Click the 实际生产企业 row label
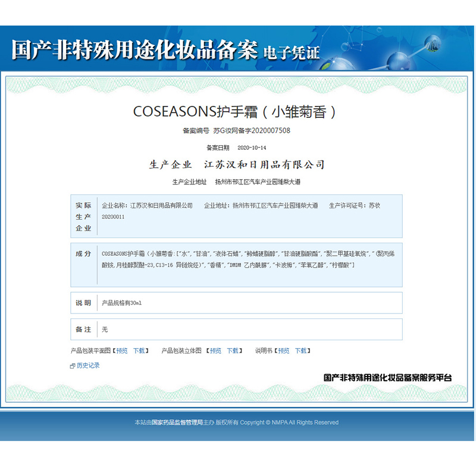The image size is (476, 476). pos(83,217)
